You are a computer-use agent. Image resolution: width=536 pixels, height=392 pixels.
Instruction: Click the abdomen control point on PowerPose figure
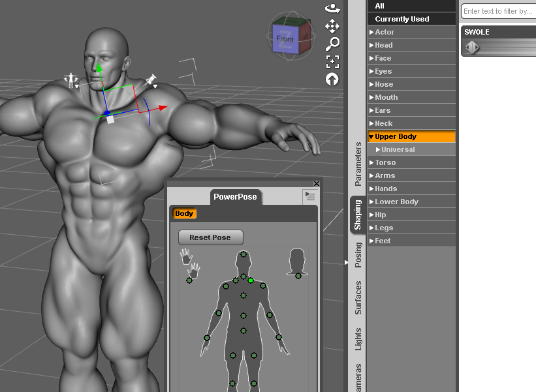244,316
